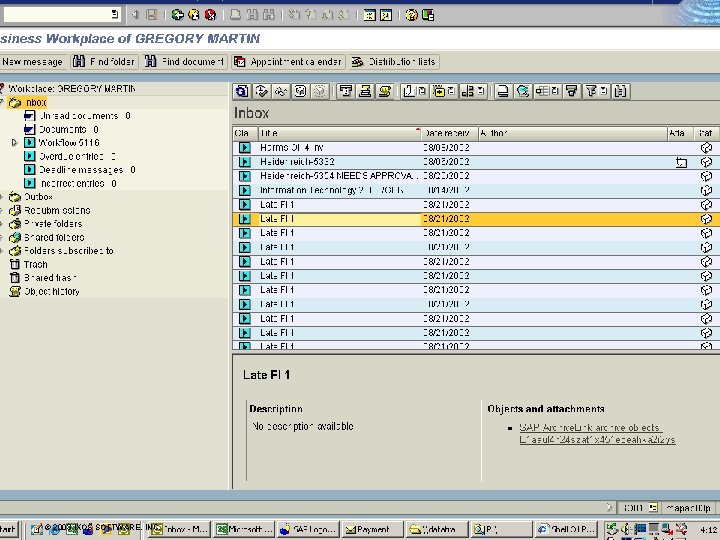Click the Date received column header
This screenshot has height=540, width=720.
[x=450, y=133]
